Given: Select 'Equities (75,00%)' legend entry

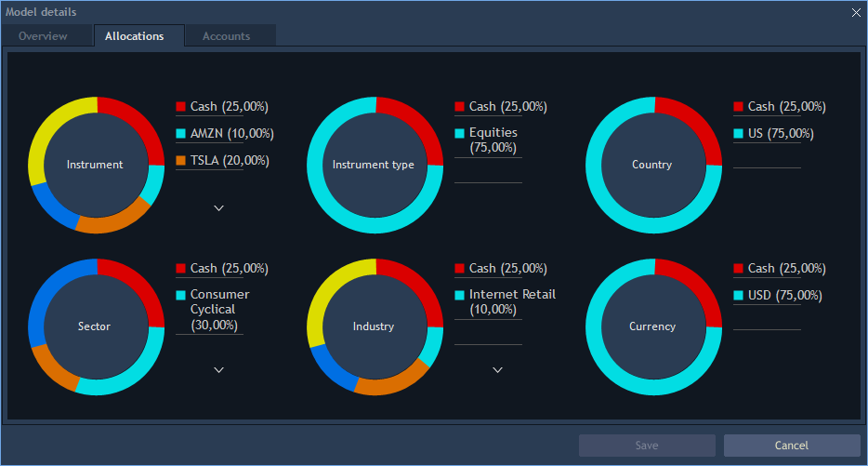Looking at the screenshot, I should coord(493,140).
